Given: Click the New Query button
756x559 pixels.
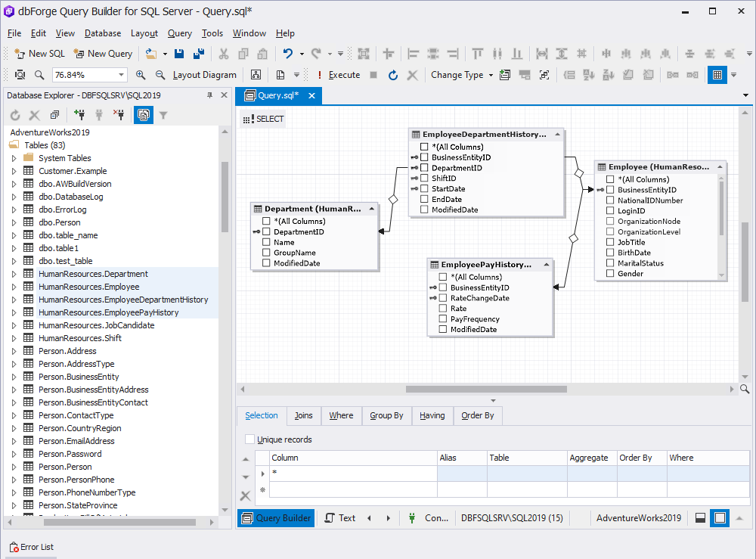Looking at the screenshot, I should (x=103, y=54).
